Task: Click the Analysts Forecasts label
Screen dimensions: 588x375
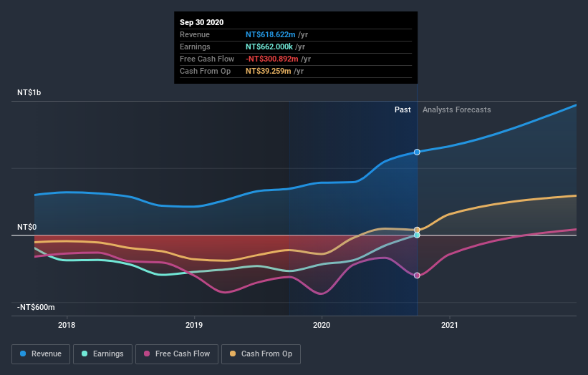Action: coord(457,109)
